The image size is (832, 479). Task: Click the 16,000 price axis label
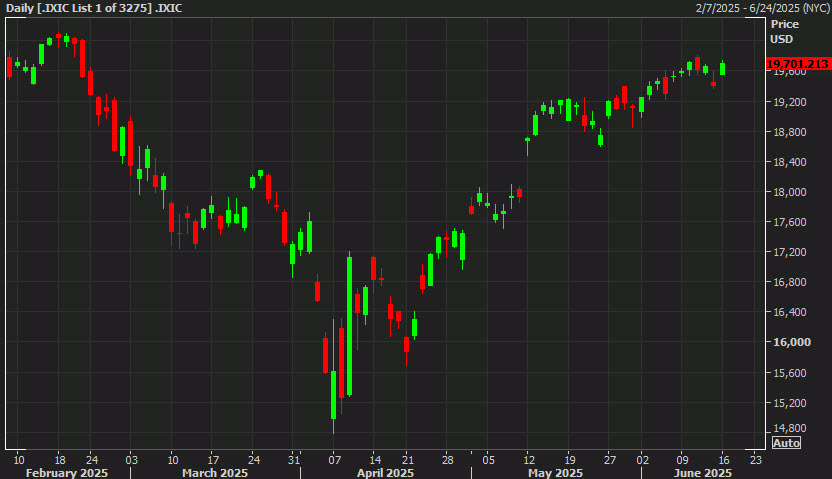[792, 342]
